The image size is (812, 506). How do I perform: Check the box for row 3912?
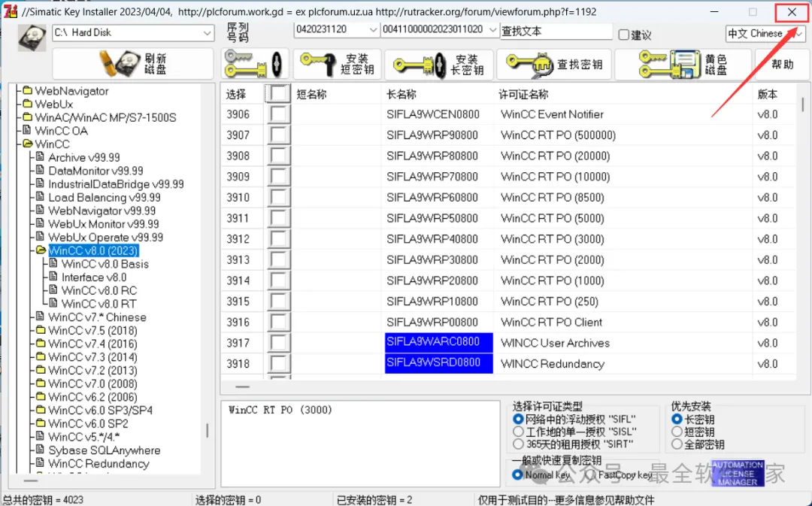coord(278,239)
